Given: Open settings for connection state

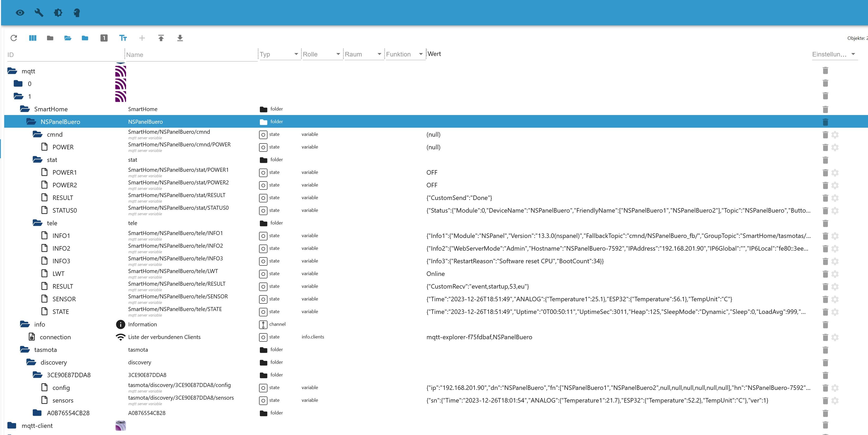Looking at the screenshot, I should coord(835,337).
